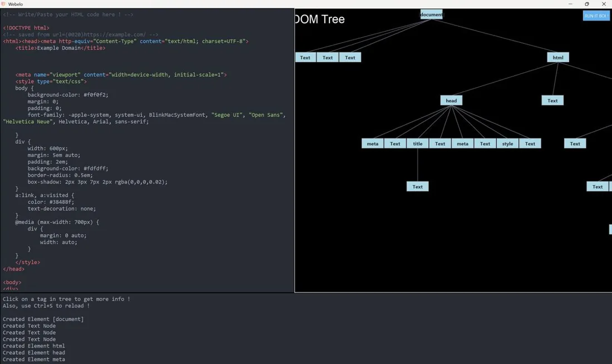The width and height of the screenshot is (612, 364).
Task: Click the title node in the tree
Action: coord(418,144)
